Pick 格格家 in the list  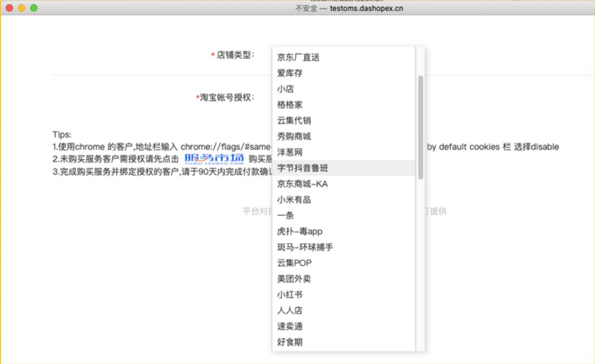343,105
